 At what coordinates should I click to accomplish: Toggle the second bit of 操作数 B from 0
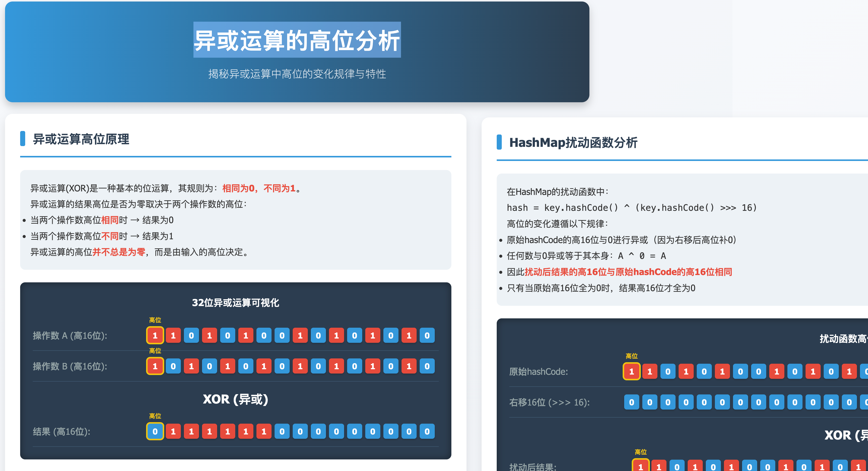pos(173,366)
